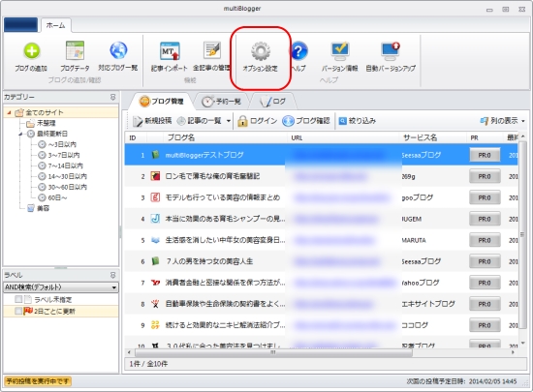
Task: Switch to the ログ tab
Action: pyautogui.click(x=273, y=101)
